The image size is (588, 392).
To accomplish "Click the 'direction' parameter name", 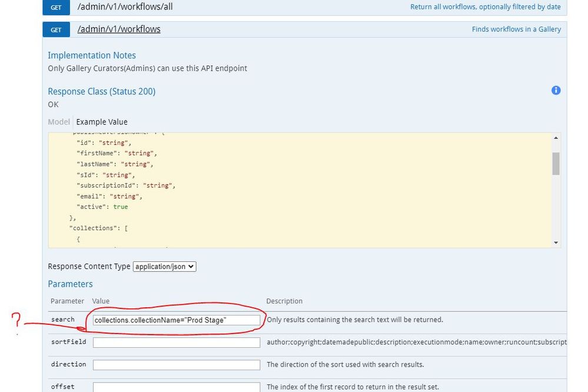I will pyautogui.click(x=69, y=364).
